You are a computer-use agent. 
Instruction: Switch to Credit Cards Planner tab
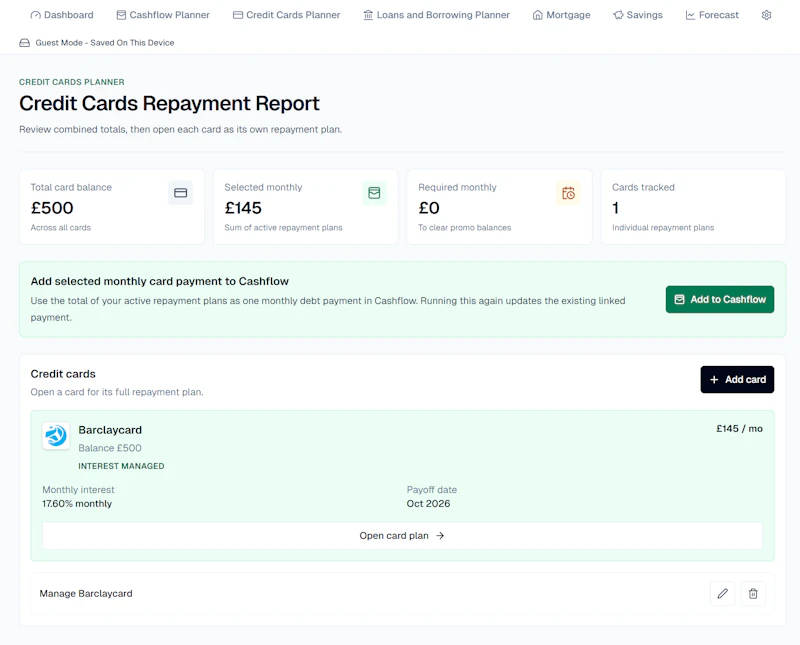click(x=286, y=15)
